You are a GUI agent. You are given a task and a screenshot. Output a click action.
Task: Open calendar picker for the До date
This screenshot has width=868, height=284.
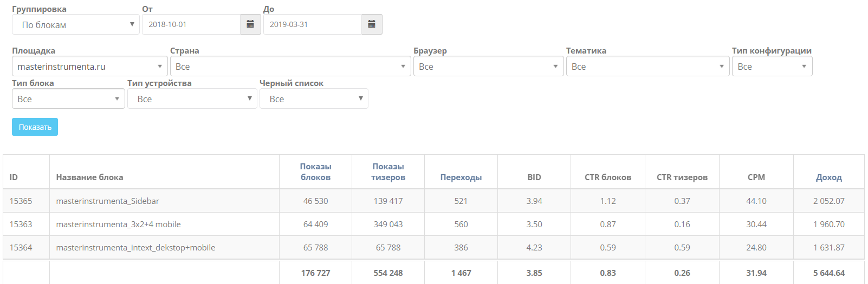point(372,24)
